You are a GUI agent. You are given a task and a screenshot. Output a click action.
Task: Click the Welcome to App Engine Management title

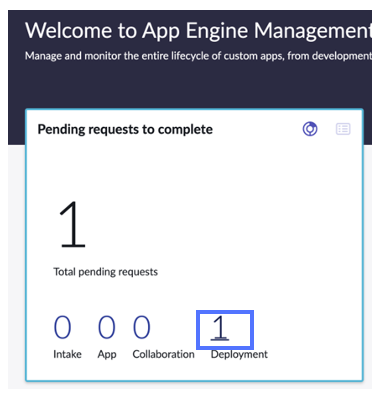(198, 31)
